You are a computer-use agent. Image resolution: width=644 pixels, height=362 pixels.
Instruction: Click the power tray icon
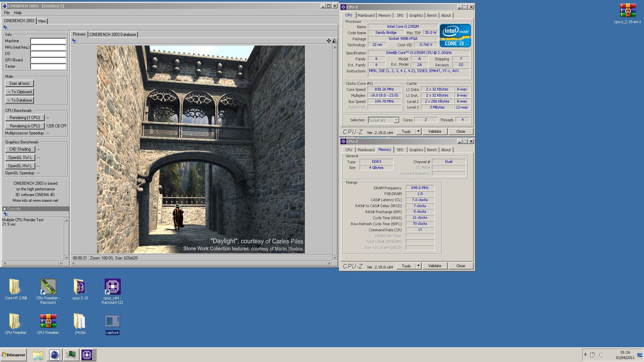tap(593, 355)
